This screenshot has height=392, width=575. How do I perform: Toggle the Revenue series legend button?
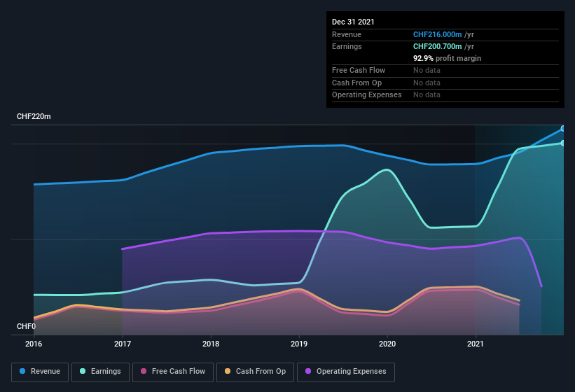pos(40,372)
